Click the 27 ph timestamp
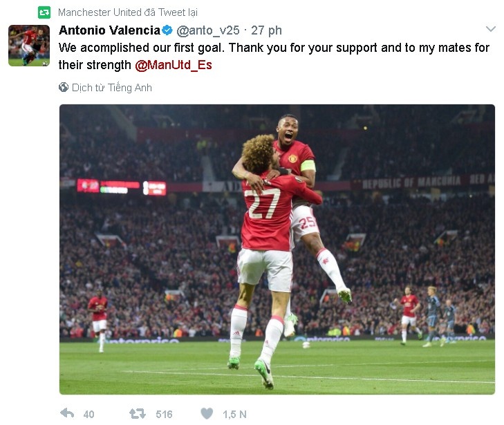Image resolution: width=504 pixels, height=425 pixels. [x=266, y=30]
